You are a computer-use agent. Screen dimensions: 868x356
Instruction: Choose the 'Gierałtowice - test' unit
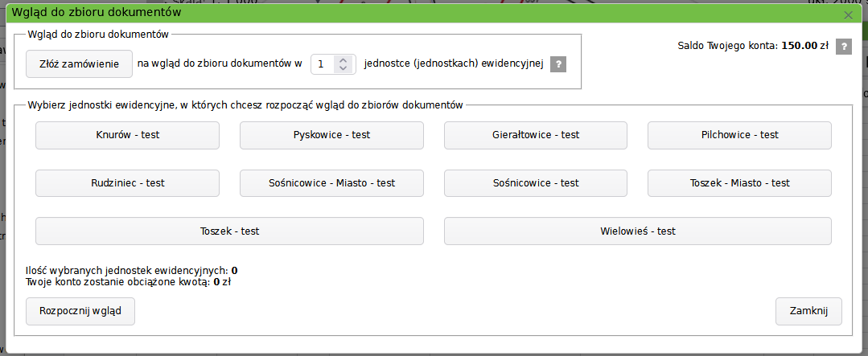point(536,135)
